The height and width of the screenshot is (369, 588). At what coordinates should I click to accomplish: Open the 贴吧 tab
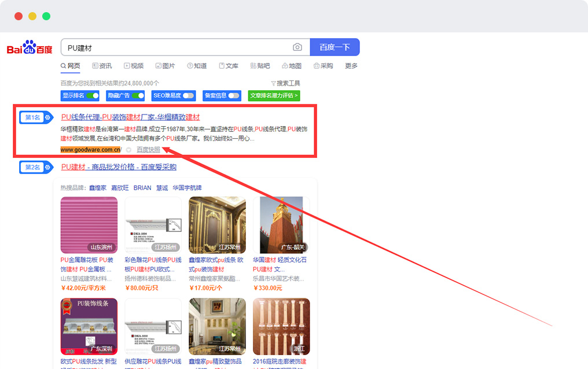(x=260, y=65)
